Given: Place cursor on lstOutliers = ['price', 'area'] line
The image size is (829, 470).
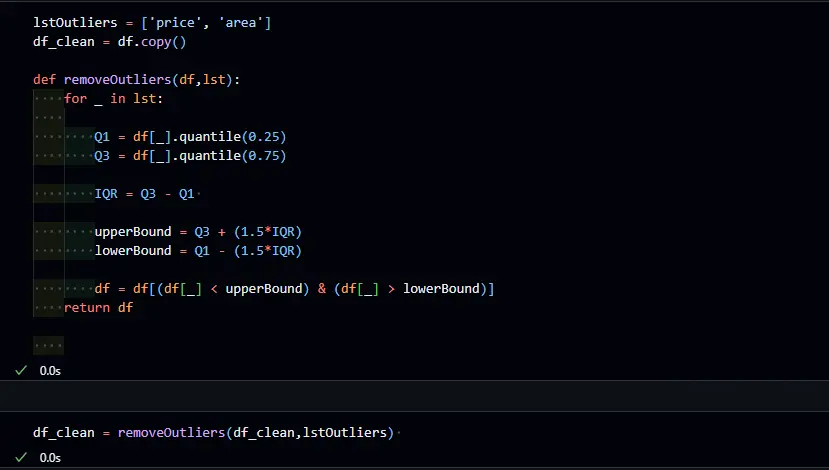Looking at the screenshot, I should [152, 23].
